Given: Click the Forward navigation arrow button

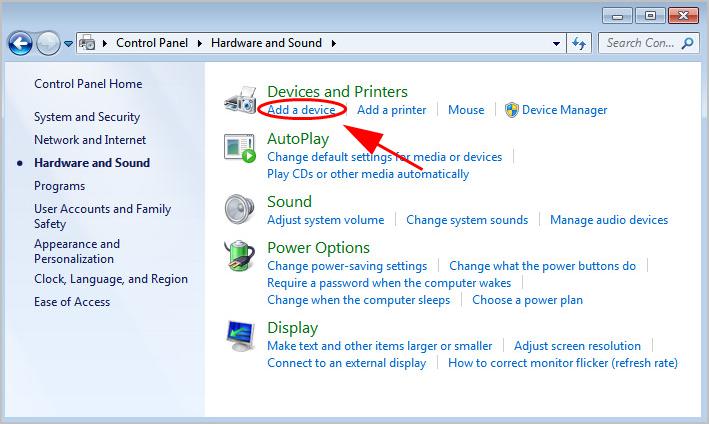Looking at the screenshot, I should pyautogui.click(x=48, y=44).
